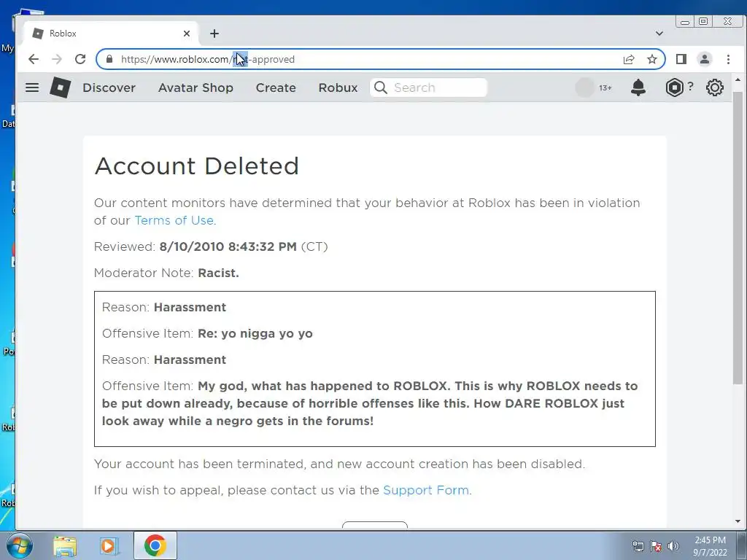Reload the Roblox page
Image resolution: width=747 pixels, height=560 pixels.
[80, 59]
